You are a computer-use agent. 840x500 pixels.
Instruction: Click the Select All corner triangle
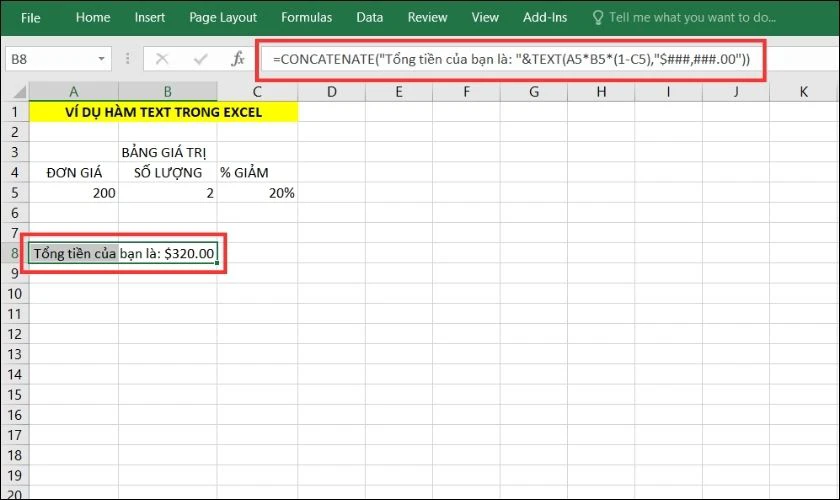[x=19, y=92]
